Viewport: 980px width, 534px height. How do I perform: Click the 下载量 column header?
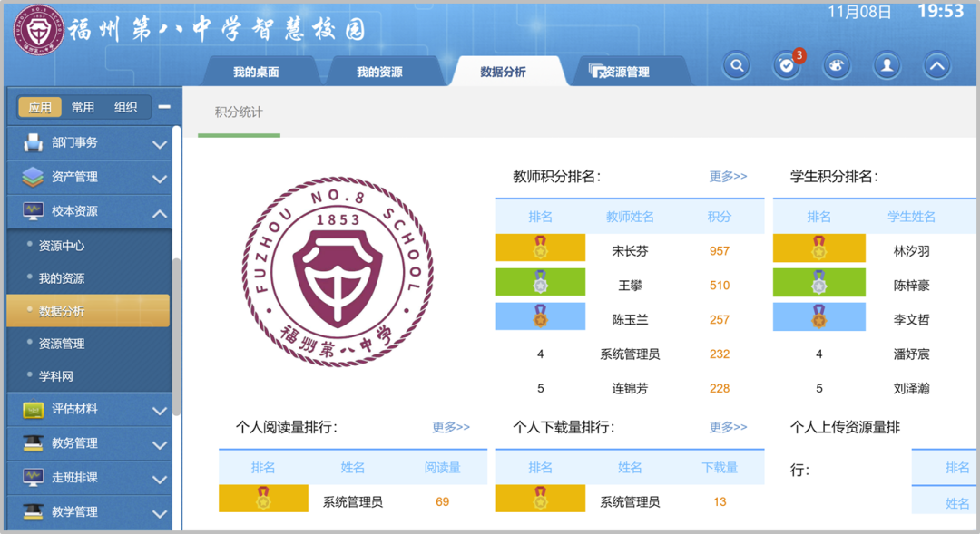pyautogui.click(x=720, y=467)
